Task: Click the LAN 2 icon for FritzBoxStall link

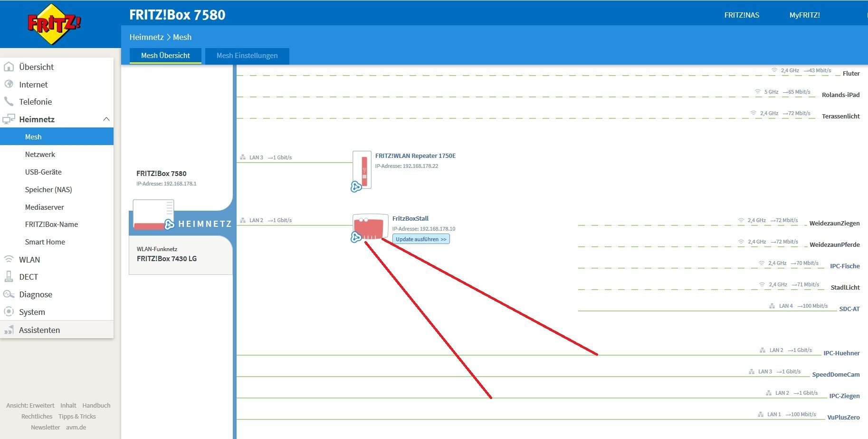Action: tap(243, 220)
